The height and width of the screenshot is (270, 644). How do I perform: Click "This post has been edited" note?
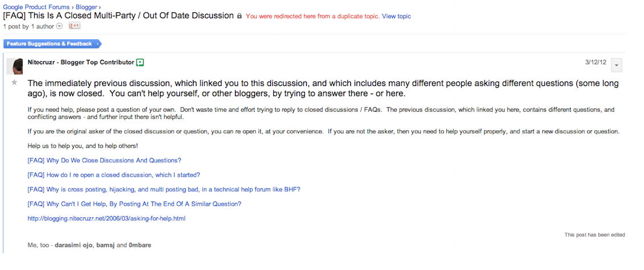(x=594, y=235)
